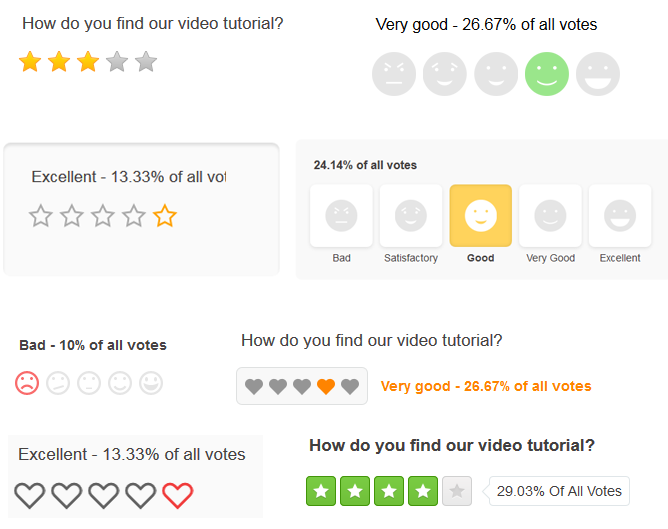Click the first outlined gray star
The height and width of the screenshot is (529, 668).
click(41, 216)
